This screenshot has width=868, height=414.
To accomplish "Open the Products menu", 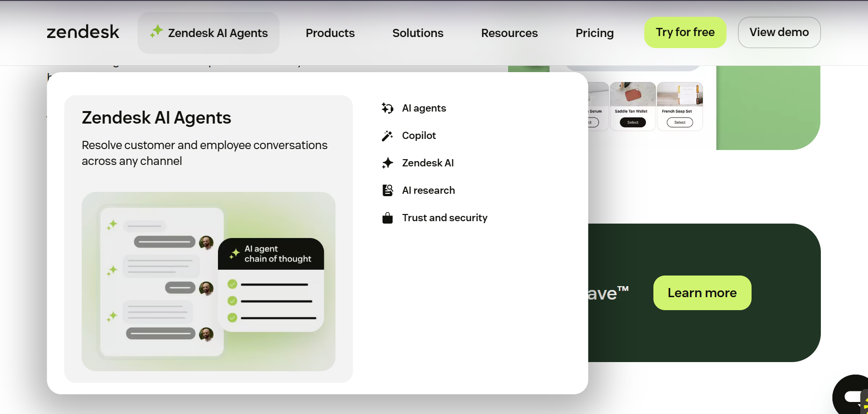I will click(330, 33).
